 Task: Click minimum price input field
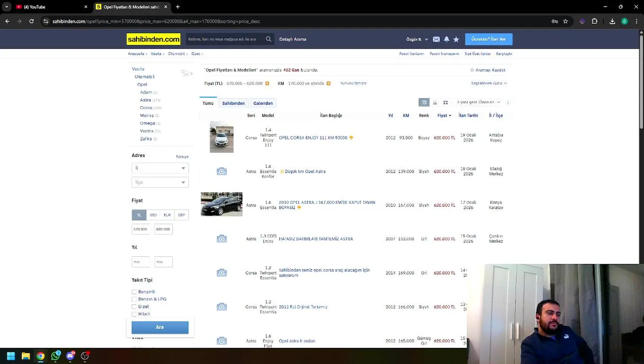tap(141, 229)
